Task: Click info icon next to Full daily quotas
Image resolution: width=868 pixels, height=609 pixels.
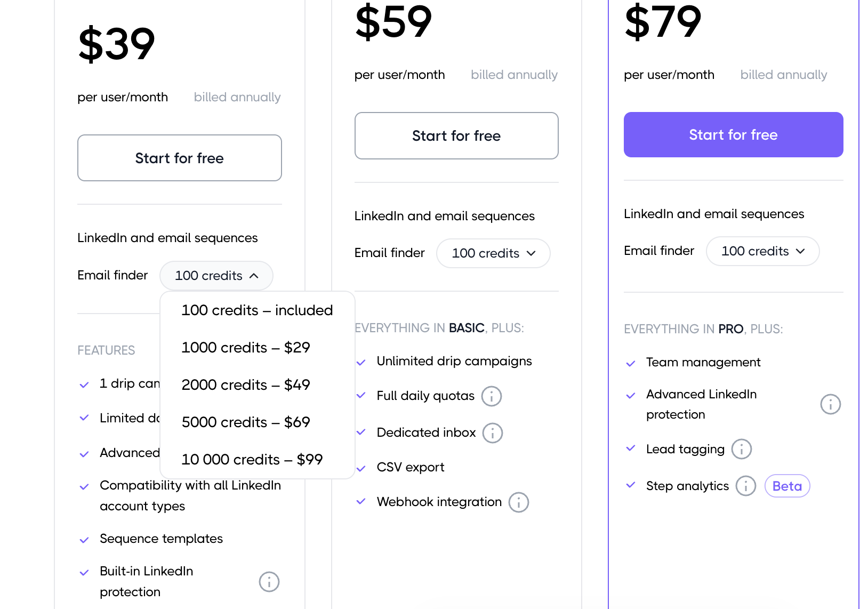Action: coord(491,396)
